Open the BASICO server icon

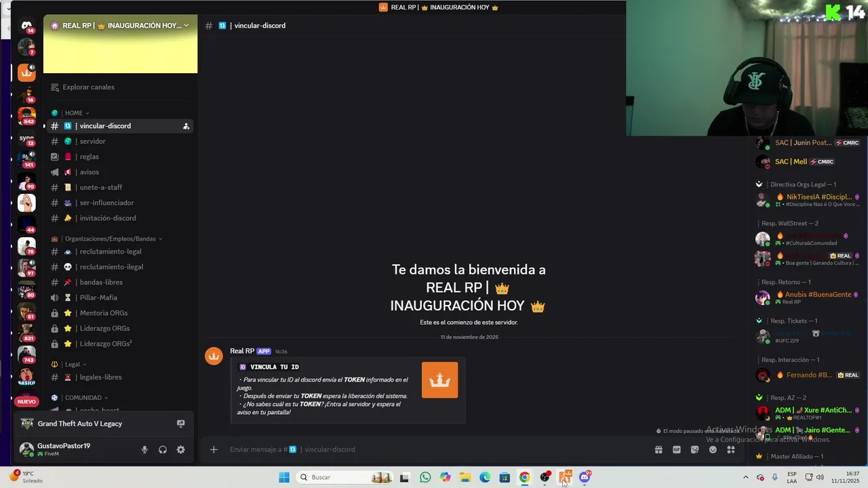tap(26, 376)
